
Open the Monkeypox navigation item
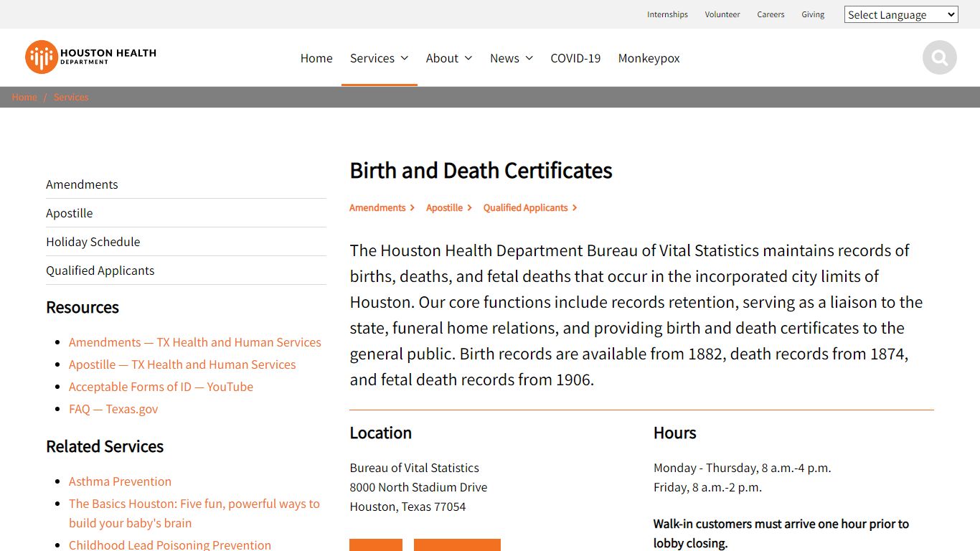pos(649,58)
